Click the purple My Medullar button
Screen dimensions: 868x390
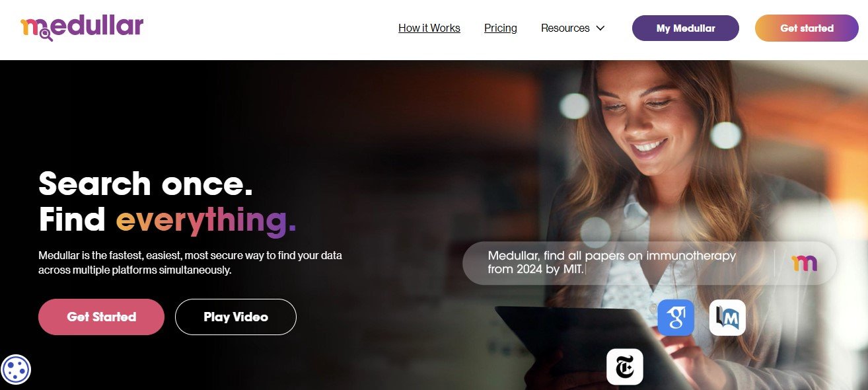[686, 28]
